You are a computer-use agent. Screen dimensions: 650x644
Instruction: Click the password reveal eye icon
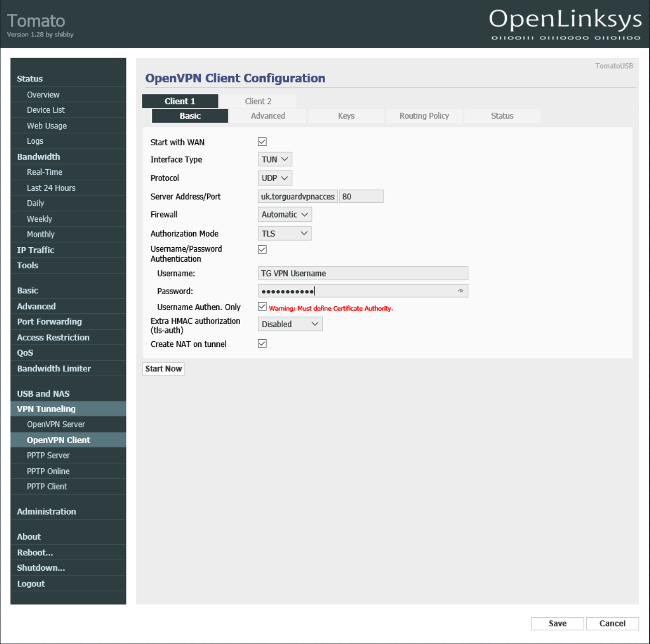(x=461, y=291)
